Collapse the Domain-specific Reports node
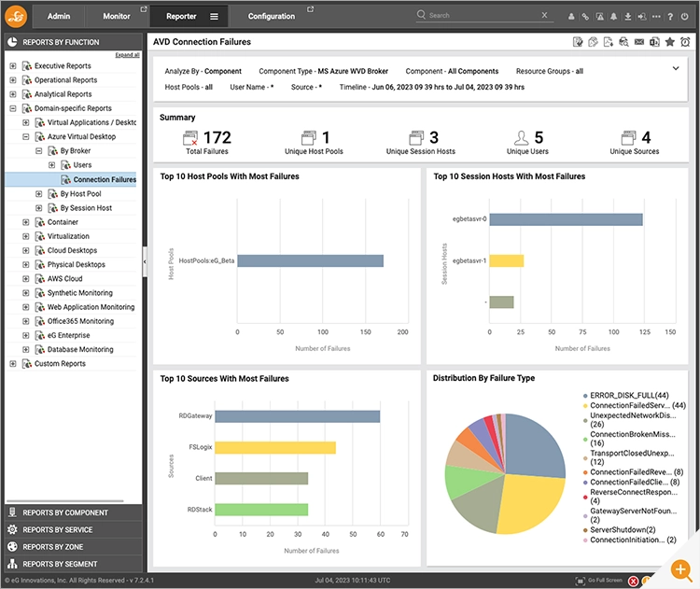 [13, 108]
